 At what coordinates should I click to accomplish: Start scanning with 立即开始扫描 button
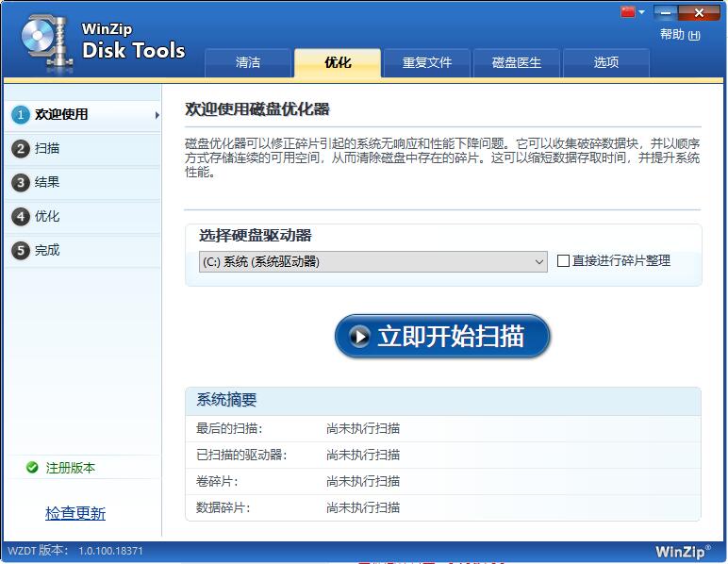[x=442, y=337]
